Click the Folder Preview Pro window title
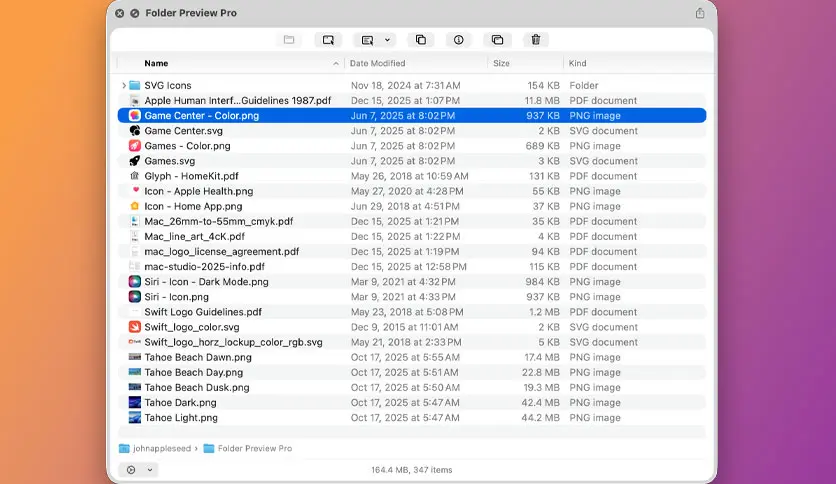 [x=191, y=13]
